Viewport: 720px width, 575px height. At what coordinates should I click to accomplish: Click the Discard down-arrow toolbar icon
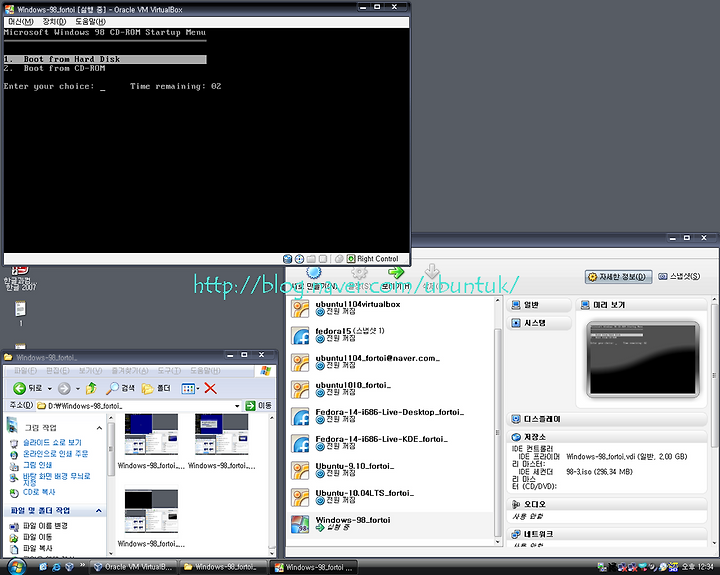click(432, 272)
